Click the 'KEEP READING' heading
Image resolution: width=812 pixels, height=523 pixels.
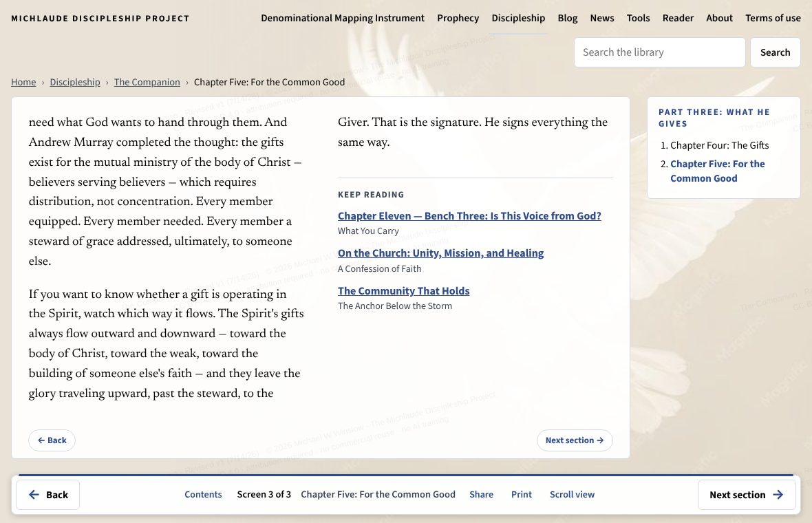tap(371, 195)
